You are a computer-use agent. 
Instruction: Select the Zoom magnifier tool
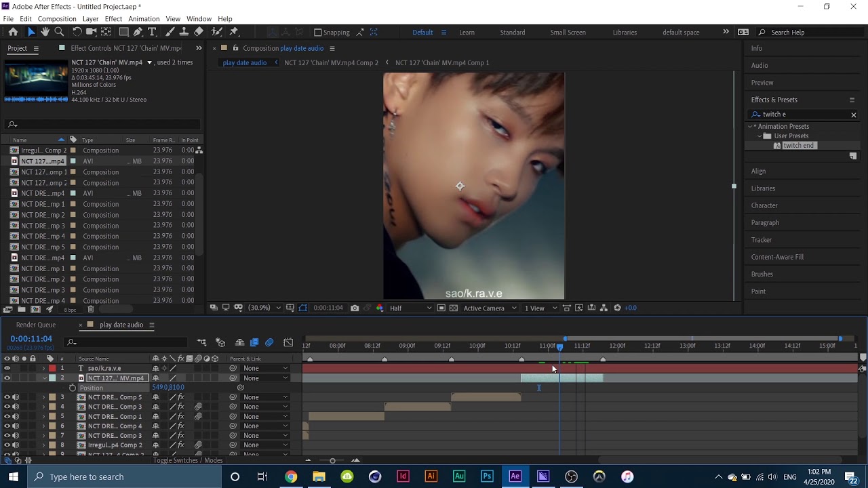(x=59, y=32)
